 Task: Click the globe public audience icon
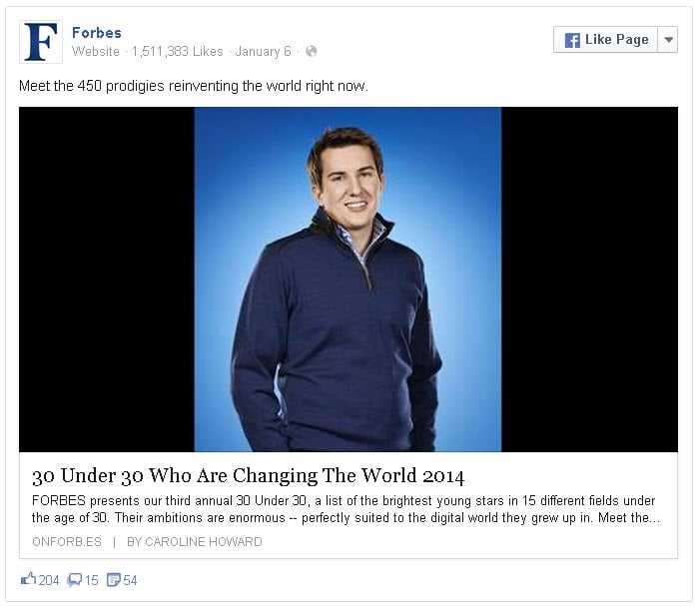pyautogui.click(x=312, y=51)
